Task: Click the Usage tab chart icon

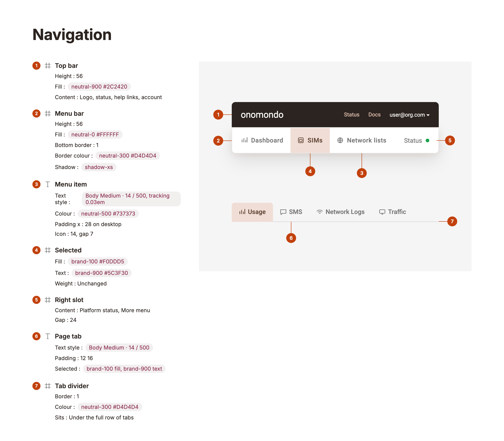Action: 242,212
